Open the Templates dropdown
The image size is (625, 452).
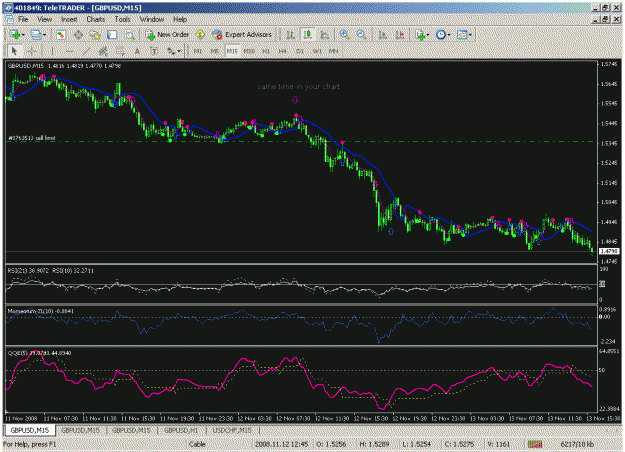point(464,35)
